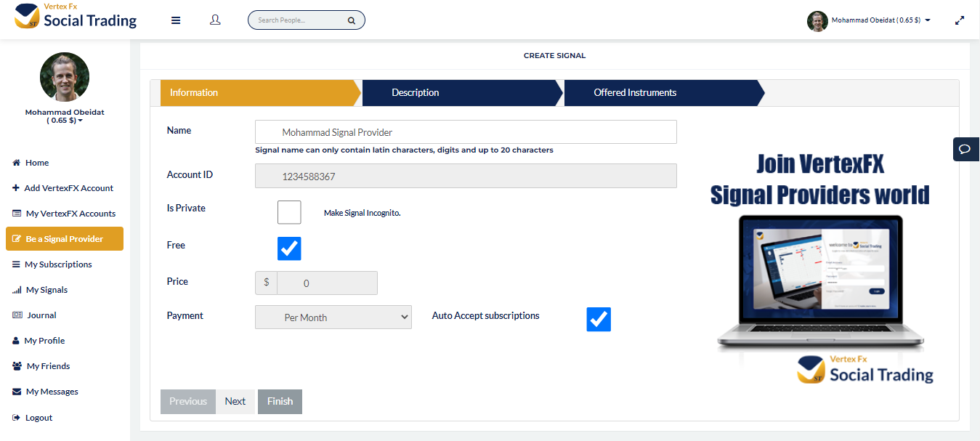Click the search magnifier icon
Viewport: 980px width, 441px height.
click(352, 20)
